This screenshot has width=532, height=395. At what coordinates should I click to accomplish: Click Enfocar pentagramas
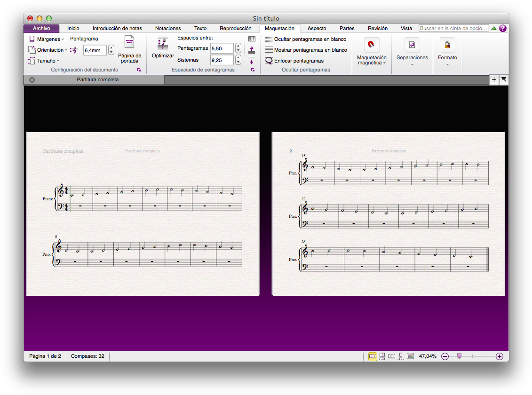(x=294, y=61)
